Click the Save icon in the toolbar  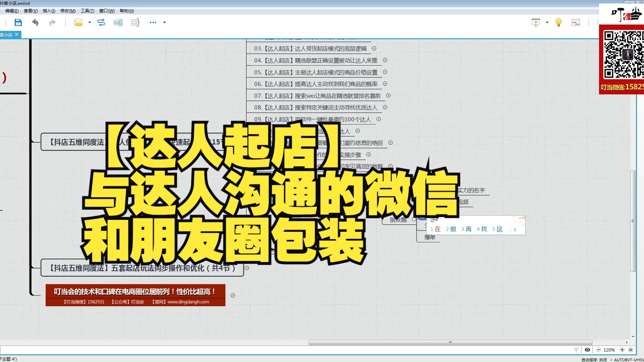click(x=18, y=22)
